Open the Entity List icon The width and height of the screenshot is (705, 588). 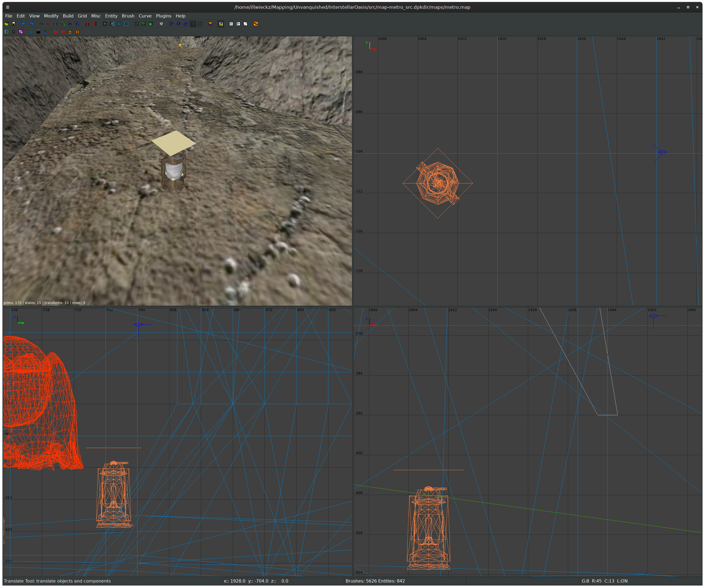click(x=231, y=24)
